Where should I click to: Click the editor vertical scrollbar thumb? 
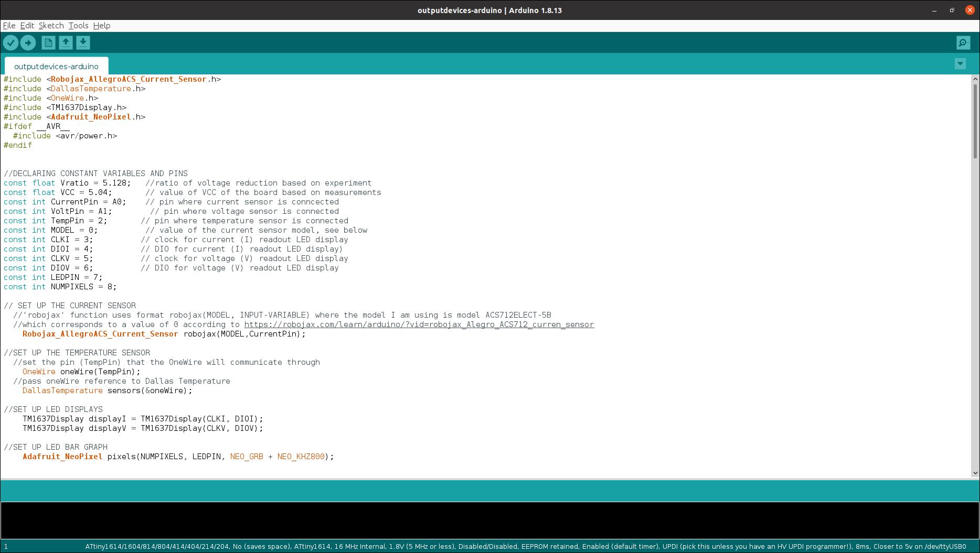click(x=975, y=121)
